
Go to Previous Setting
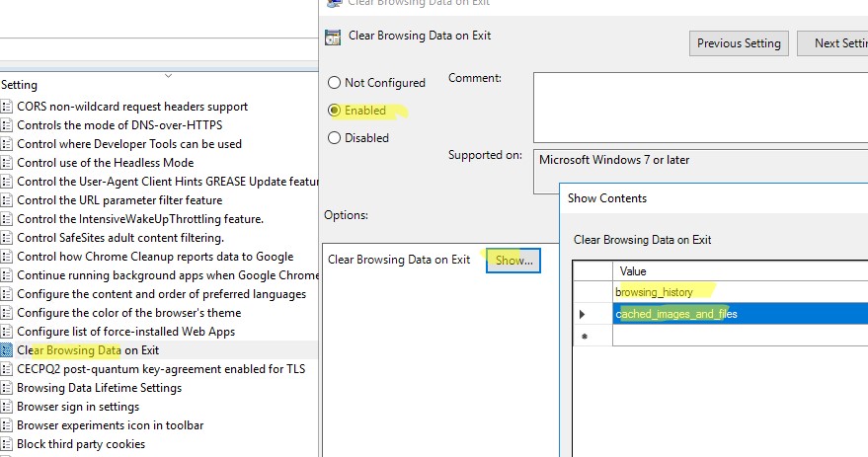point(739,43)
